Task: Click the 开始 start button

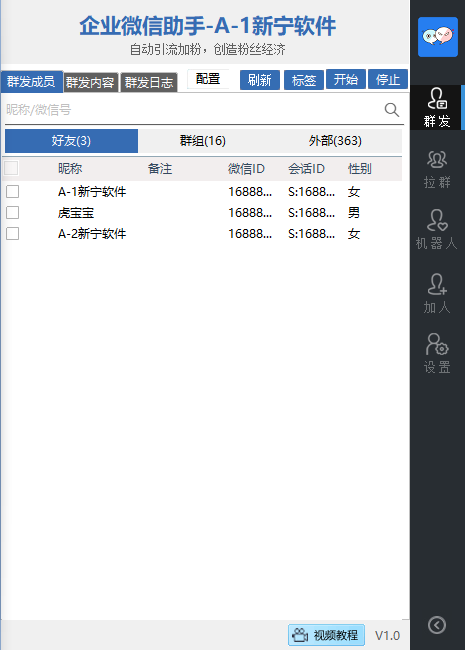Action: point(346,79)
